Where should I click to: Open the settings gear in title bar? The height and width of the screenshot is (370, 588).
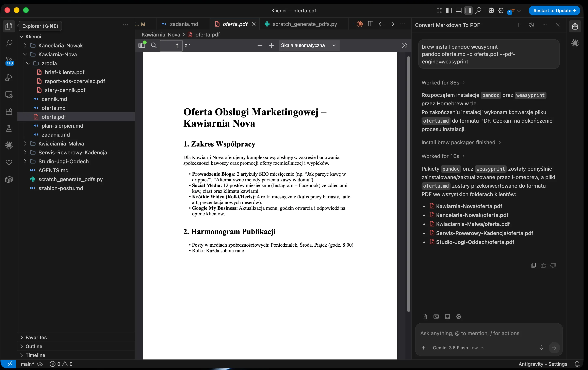(501, 11)
